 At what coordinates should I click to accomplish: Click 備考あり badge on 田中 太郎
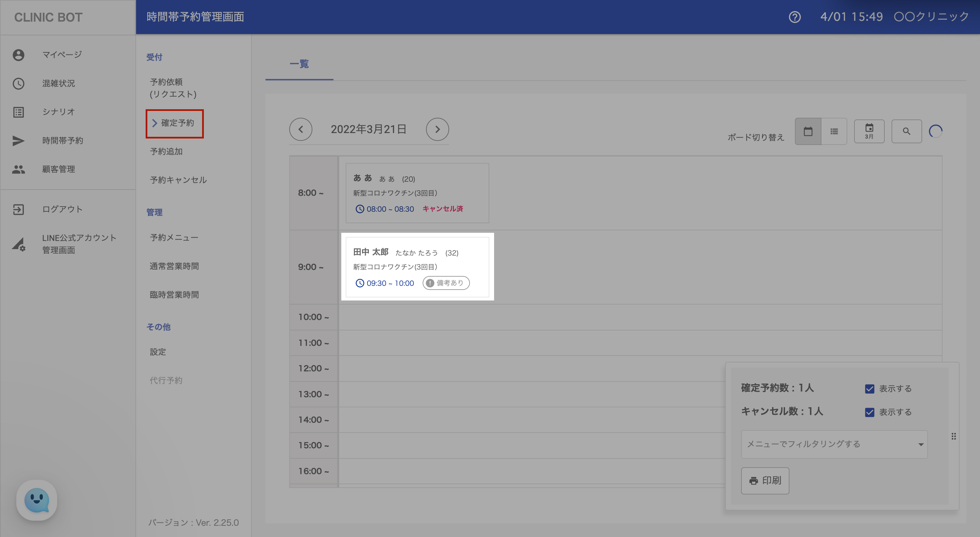click(x=446, y=283)
